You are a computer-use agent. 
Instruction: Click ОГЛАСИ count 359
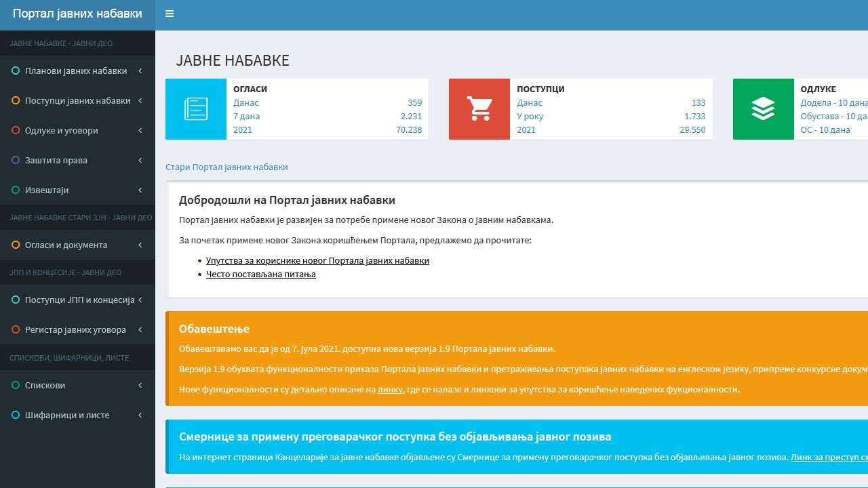414,102
